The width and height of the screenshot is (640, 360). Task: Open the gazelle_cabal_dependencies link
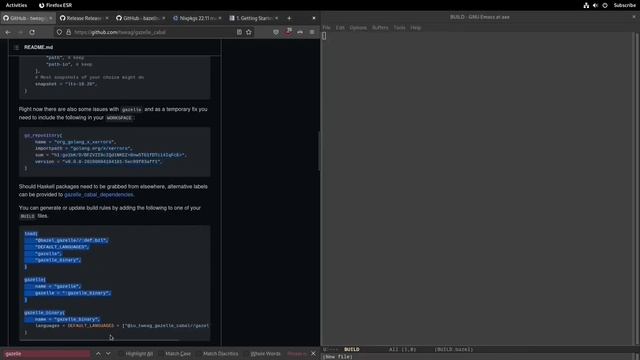[x=98, y=195]
